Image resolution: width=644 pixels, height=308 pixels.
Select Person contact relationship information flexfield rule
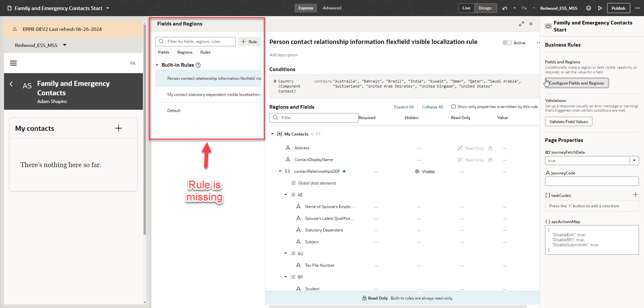(x=208, y=79)
